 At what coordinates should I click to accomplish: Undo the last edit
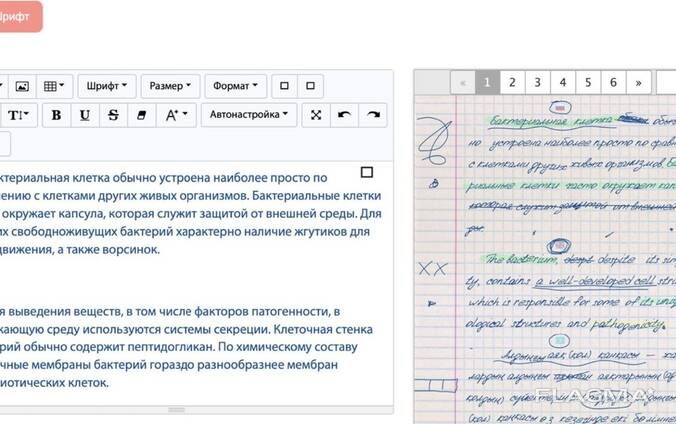point(344,115)
